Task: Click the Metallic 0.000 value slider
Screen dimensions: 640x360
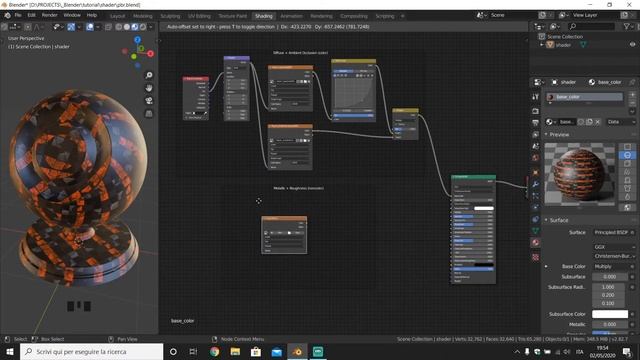Action: coord(610,324)
